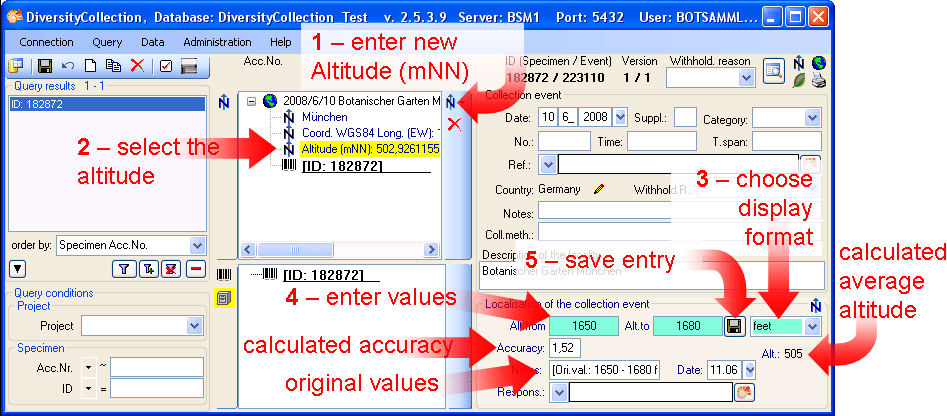
Task: Click the save disk icon in main toolbar
Action: point(45,66)
